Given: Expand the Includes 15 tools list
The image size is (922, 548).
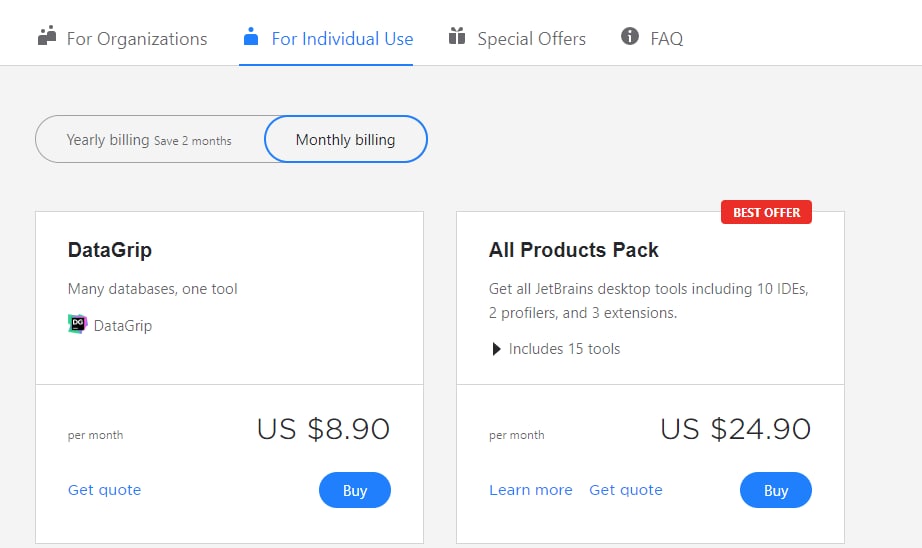Looking at the screenshot, I should 556,349.
